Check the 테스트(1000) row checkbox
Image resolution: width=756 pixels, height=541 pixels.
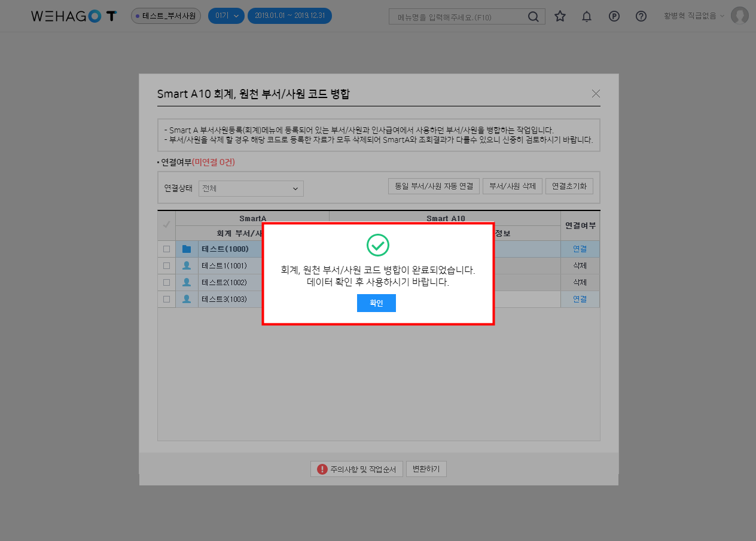(x=166, y=249)
